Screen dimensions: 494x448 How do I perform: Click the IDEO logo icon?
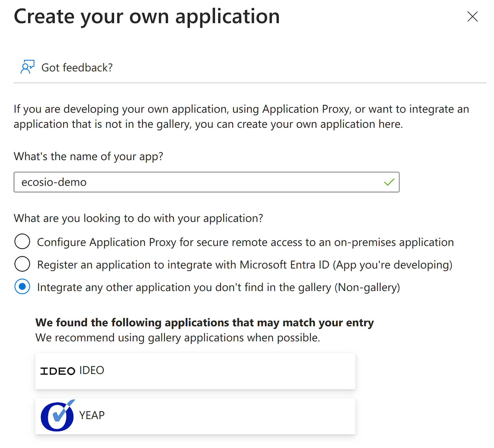click(x=58, y=371)
